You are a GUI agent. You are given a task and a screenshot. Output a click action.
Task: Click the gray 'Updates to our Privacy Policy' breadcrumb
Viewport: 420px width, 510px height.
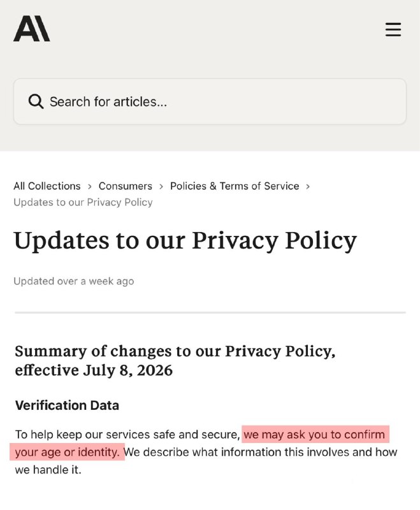tap(83, 202)
